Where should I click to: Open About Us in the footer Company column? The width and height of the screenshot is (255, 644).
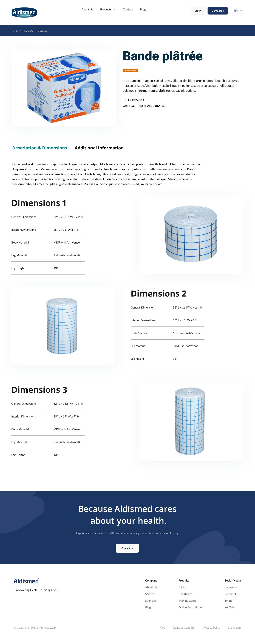pyautogui.click(x=151, y=587)
